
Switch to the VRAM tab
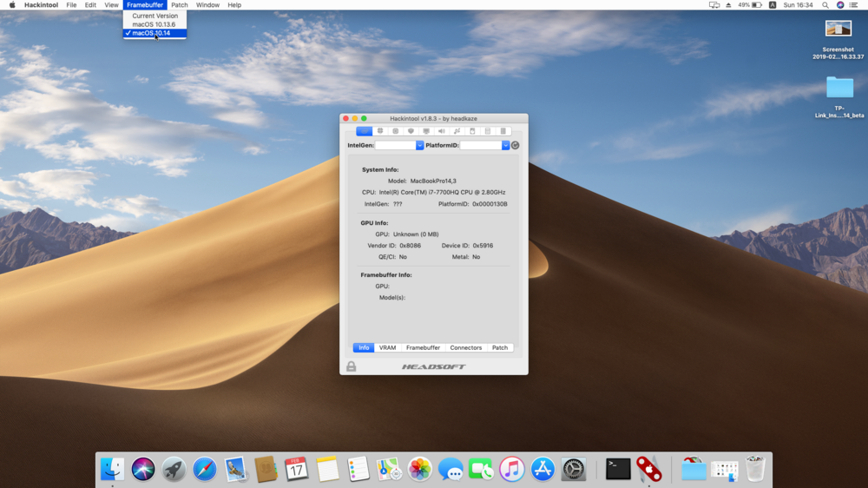pyautogui.click(x=387, y=347)
